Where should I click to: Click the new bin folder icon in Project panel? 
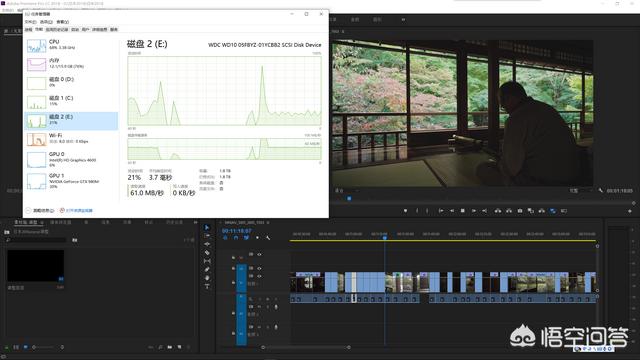point(170,347)
